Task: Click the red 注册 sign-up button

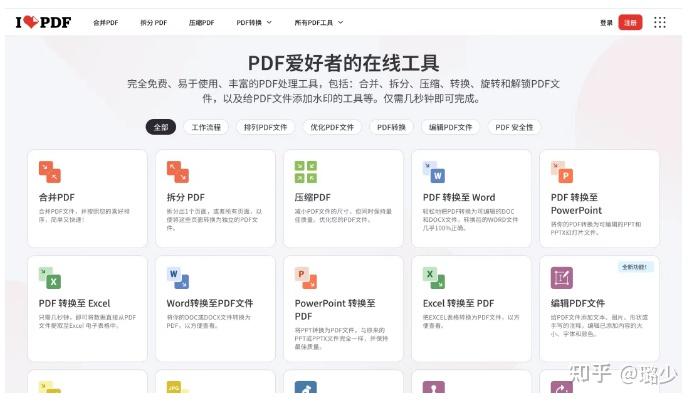Action: pos(630,23)
